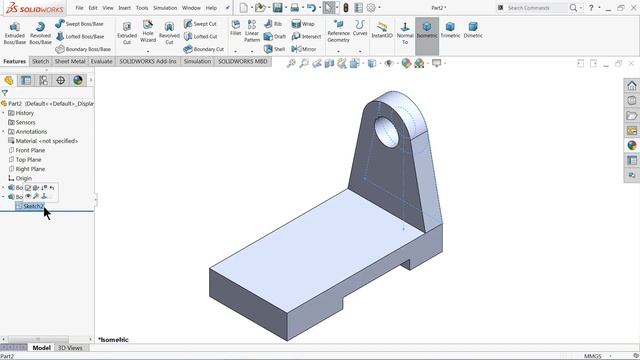Open the dropdown under Fillet
This screenshot has height=360, width=640.
click(236, 51)
